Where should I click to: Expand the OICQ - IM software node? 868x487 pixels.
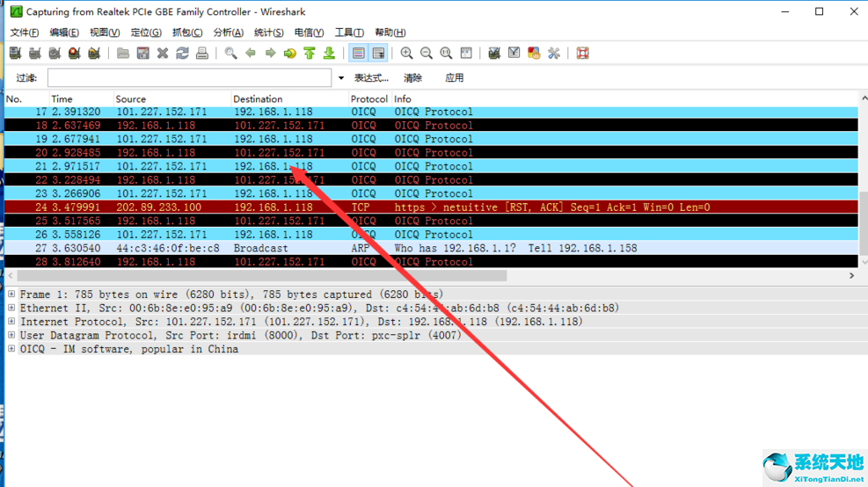(x=11, y=349)
